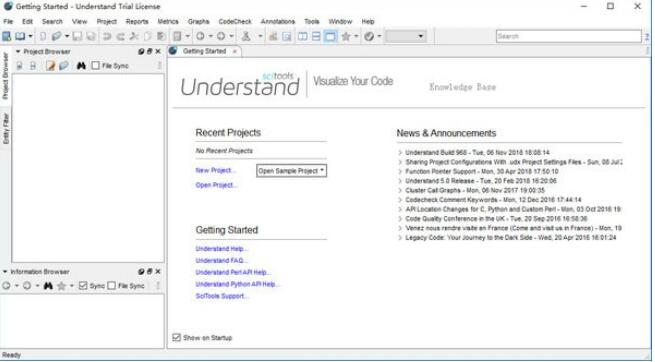Image resolution: width=655 pixels, height=362 pixels.
Task: Click the Open Project link
Action: [216, 185]
